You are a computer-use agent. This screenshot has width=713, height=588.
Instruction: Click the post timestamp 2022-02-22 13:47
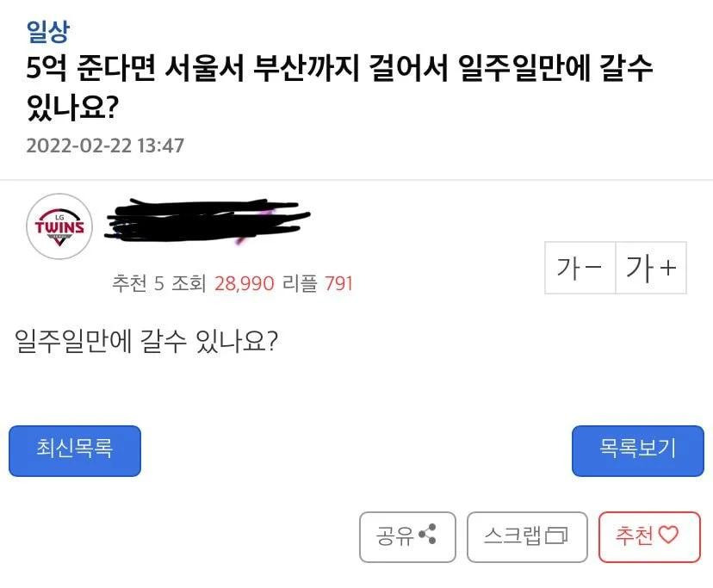click(105, 145)
